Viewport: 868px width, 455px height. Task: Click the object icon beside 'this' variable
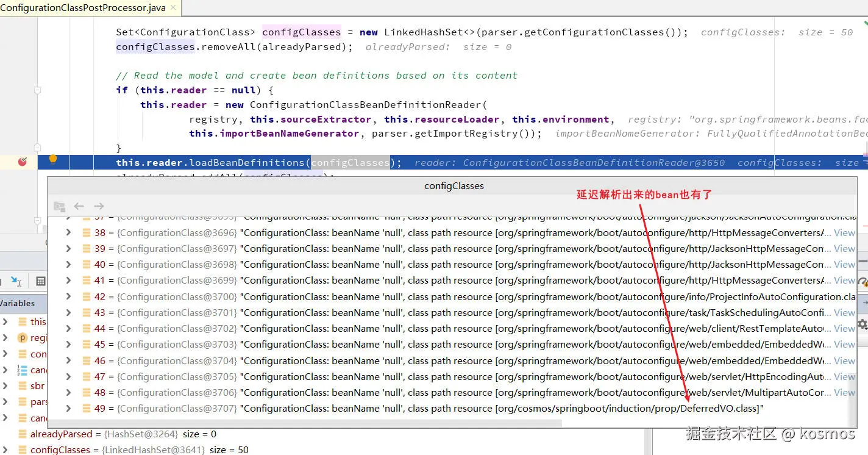[x=23, y=321]
